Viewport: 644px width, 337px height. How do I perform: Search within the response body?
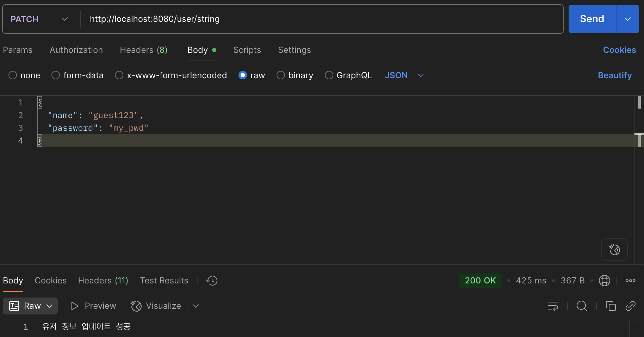coord(582,306)
